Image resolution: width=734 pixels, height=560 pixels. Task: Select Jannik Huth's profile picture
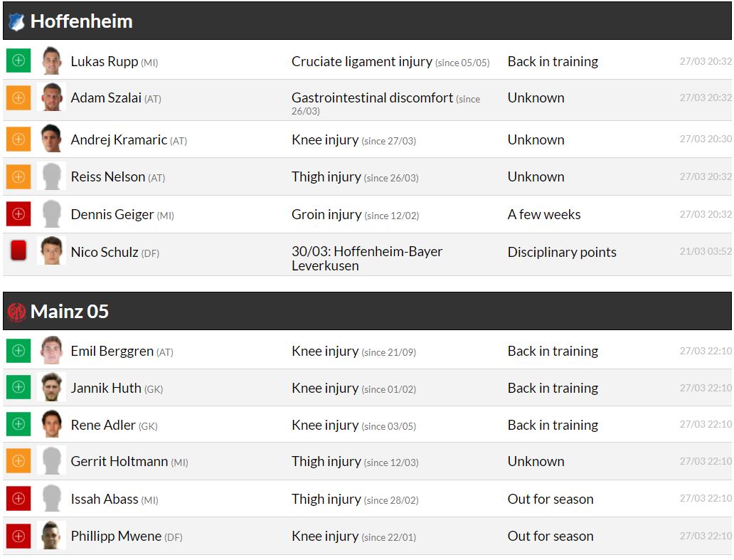pos(51,388)
